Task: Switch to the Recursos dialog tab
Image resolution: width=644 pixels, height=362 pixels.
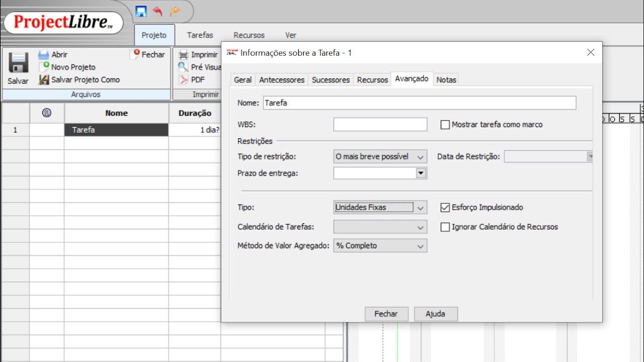Action: 372,80
